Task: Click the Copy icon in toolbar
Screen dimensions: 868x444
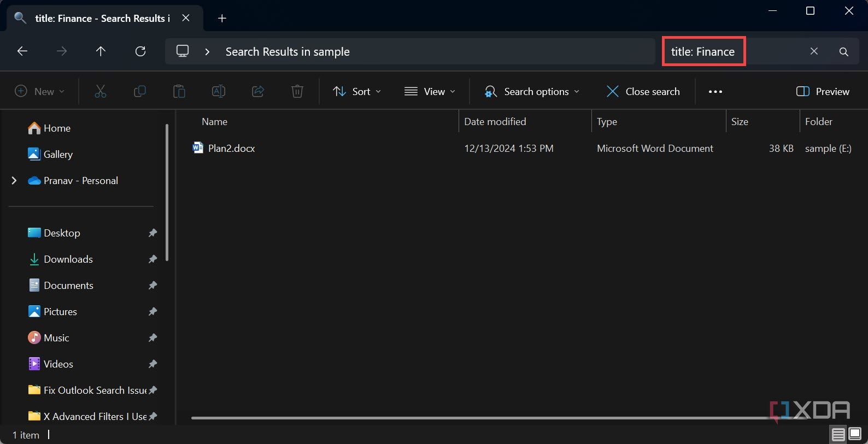Action: tap(140, 91)
